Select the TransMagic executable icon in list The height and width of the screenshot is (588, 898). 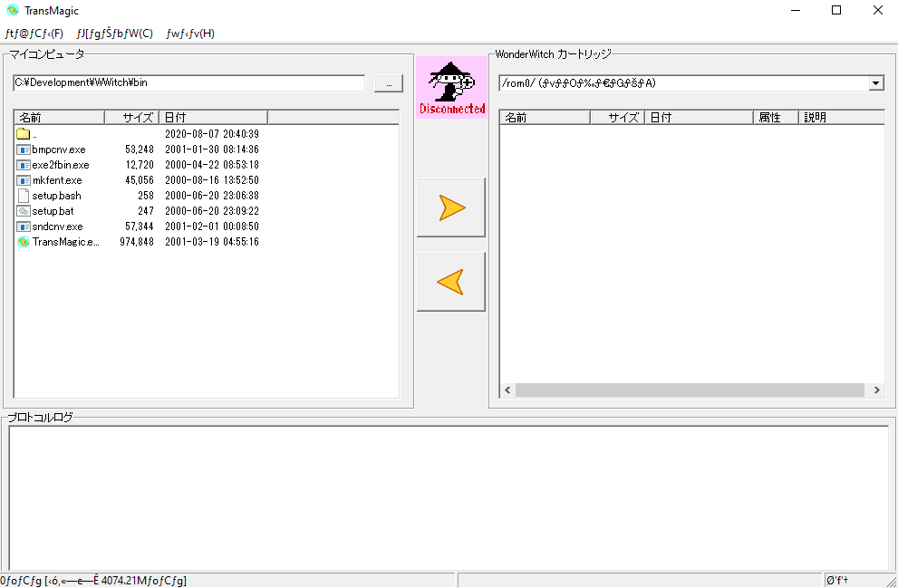[x=24, y=242]
